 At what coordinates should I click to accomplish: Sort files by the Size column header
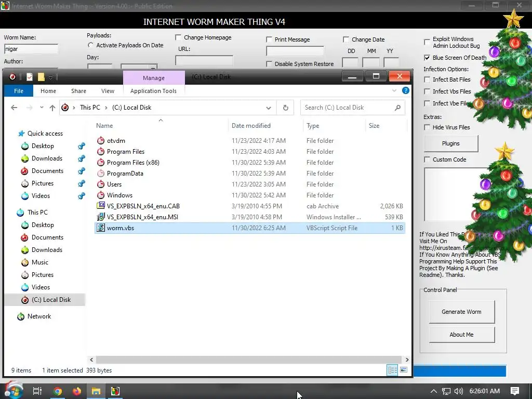click(374, 126)
